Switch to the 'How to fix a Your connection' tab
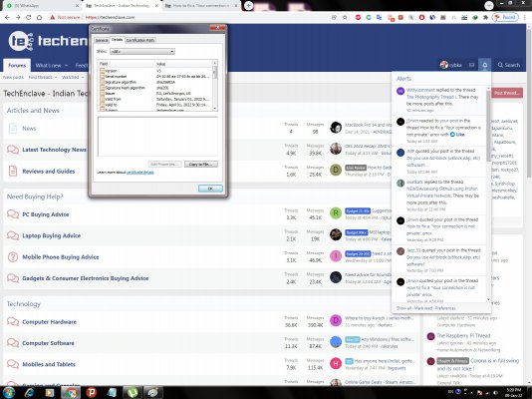This screenshot has width=532, height=399. pos(202,6)
